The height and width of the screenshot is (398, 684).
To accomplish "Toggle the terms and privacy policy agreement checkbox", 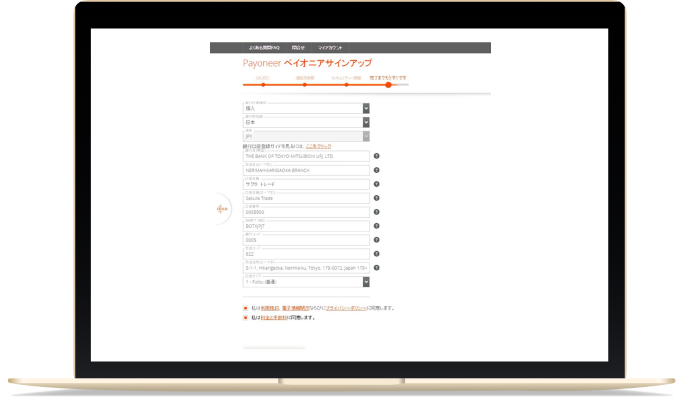I will [245, 308].
